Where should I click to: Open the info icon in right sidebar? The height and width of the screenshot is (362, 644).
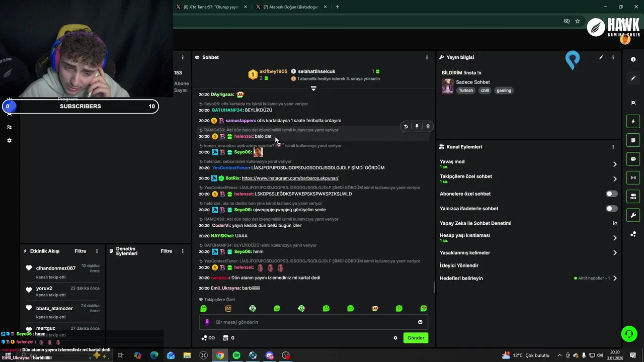pyautogui.click(x=633, y=59)
